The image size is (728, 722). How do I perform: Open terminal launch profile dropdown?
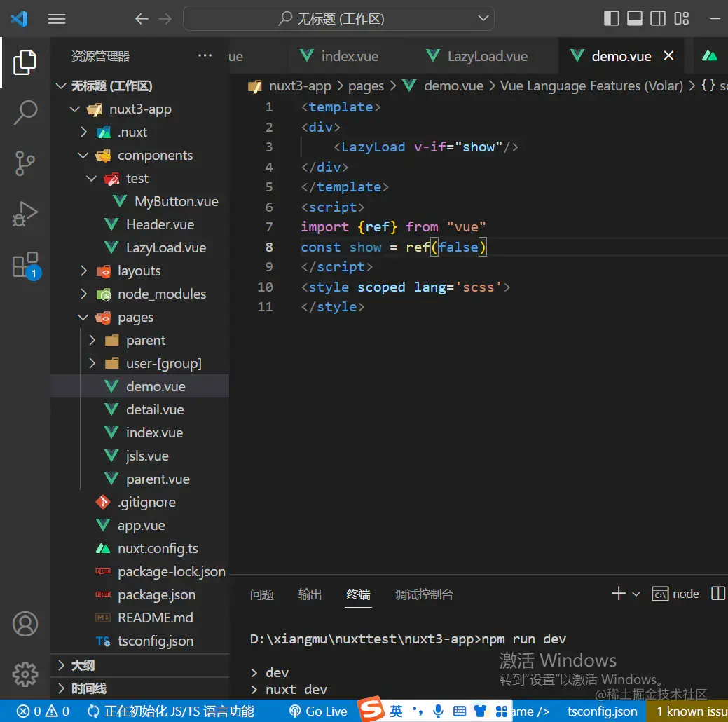pyautogui.click(x=636, y=594)
